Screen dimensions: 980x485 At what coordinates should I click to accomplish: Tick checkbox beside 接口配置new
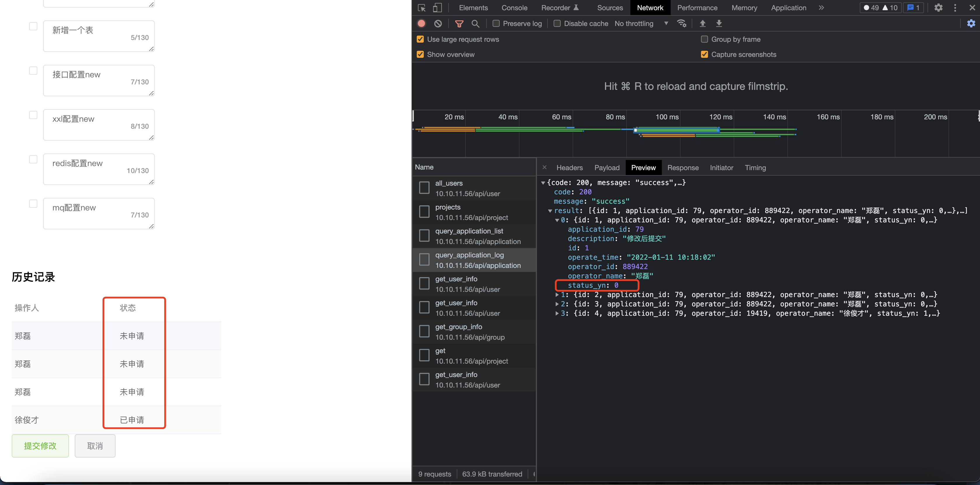(33, 71)
